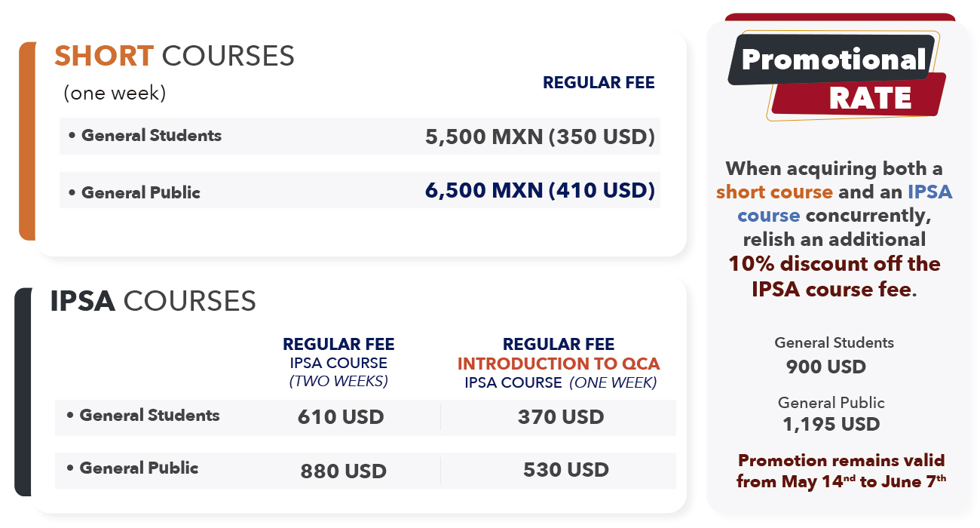Click the orange 'short course' text
This screenshot has width=980, height=528.
(774, 192)
